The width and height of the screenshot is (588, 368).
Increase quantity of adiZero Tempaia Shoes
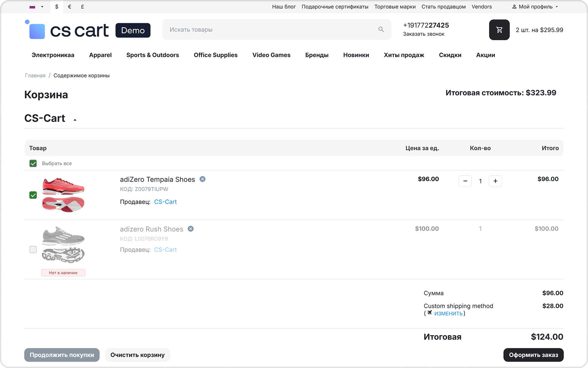[495, 181]
